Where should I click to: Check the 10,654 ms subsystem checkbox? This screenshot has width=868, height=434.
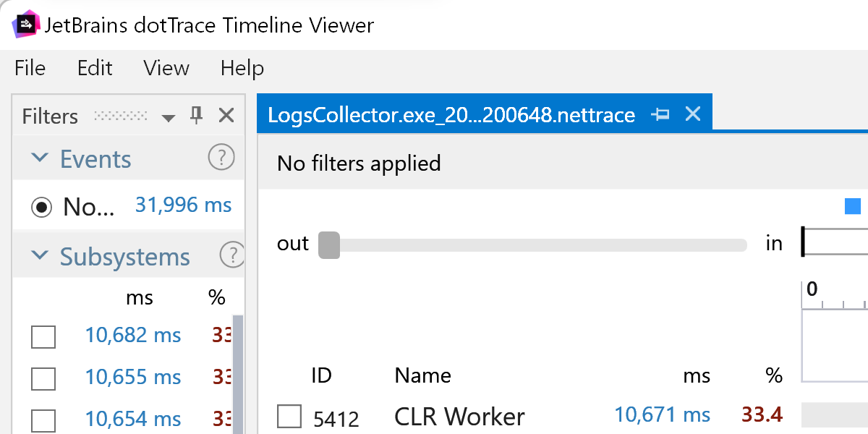(43, 420)
